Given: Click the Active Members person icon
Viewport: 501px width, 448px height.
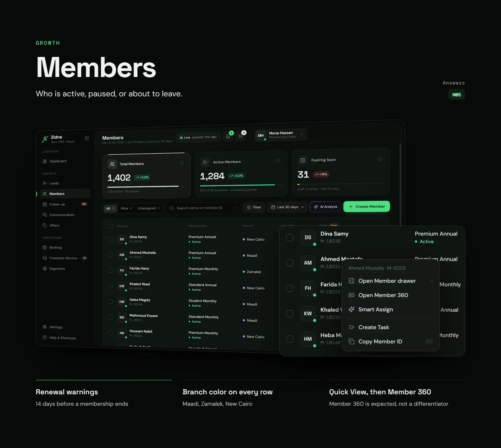Looking at the screenshot, I should coord(205,162).
